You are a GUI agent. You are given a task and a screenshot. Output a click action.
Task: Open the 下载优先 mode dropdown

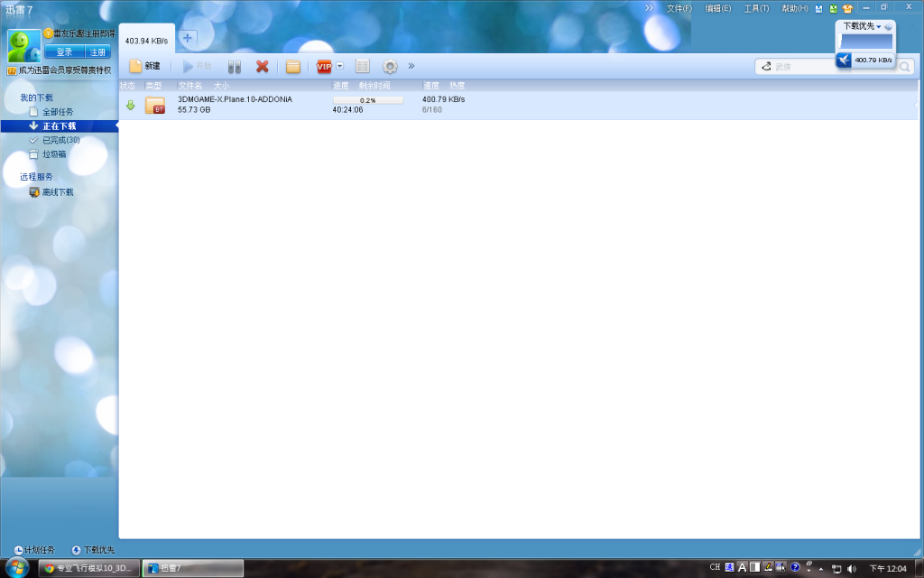pos(866,27)
